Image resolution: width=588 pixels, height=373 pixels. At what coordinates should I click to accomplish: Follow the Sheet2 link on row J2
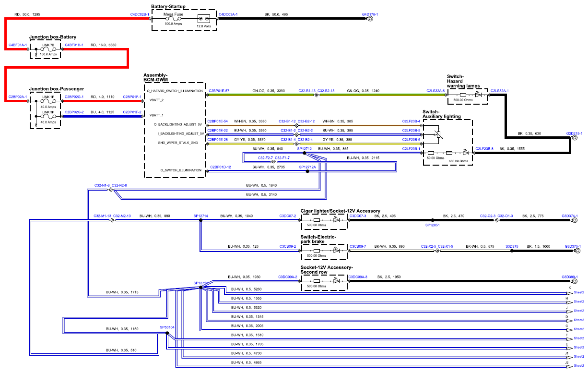[578, 366]
